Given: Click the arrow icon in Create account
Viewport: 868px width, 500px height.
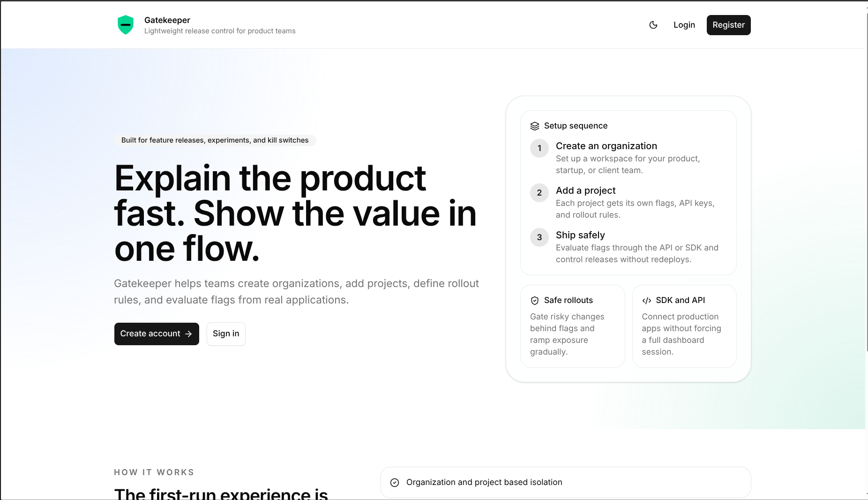Looking at the screenshot, I should coord(188,334).
